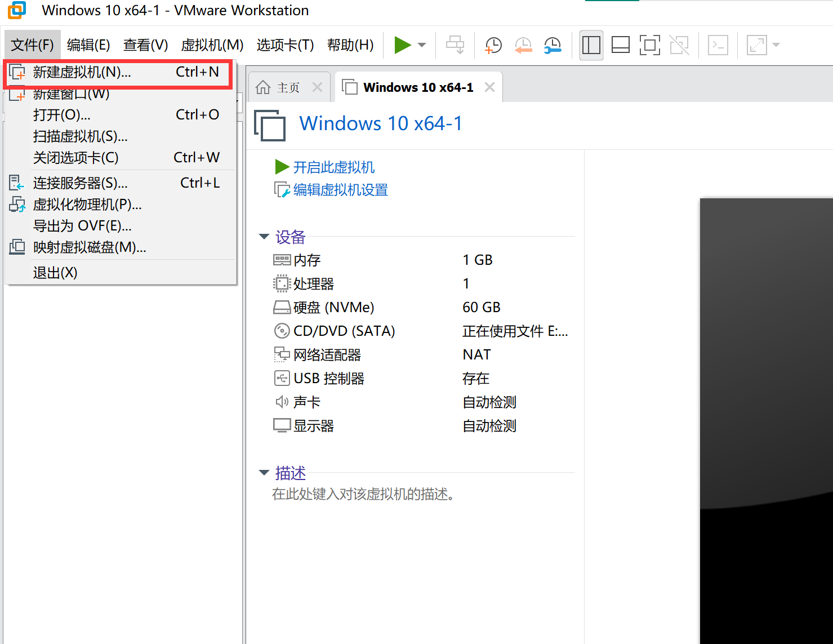Viewport: 833px width, 644px height.
Task: Choose 扫描虚拟机(S)... menu entry
Action: tap(120, 136)
